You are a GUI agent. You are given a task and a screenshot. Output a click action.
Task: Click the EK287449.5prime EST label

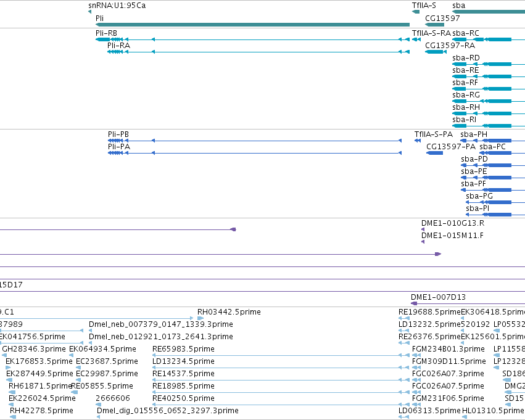(x=39, y=374)
